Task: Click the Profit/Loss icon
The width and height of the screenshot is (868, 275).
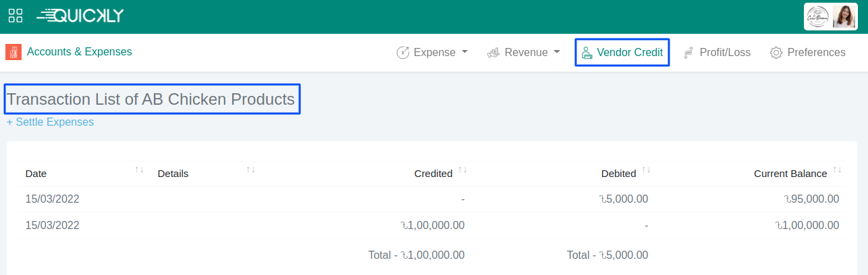Action: pos(689,53)
